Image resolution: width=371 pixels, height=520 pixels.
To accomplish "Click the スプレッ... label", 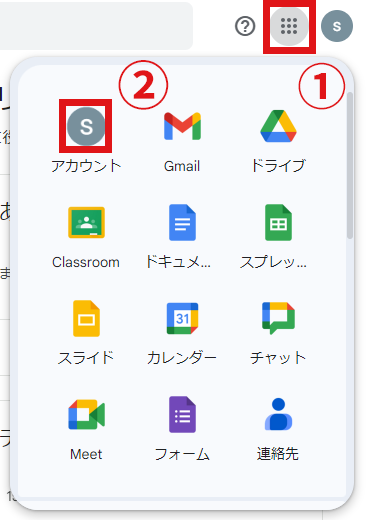I will tap(273, 262).
